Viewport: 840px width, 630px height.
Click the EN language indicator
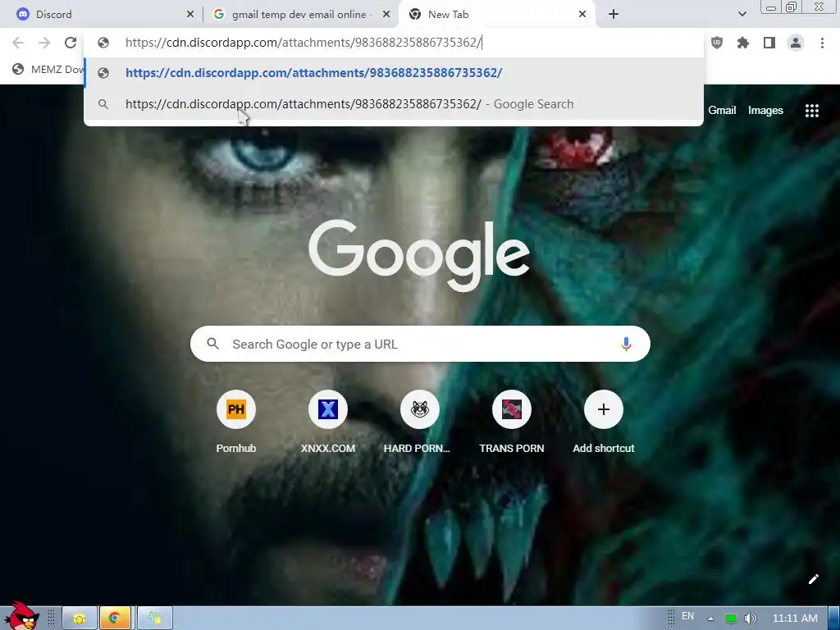(688, 616)
